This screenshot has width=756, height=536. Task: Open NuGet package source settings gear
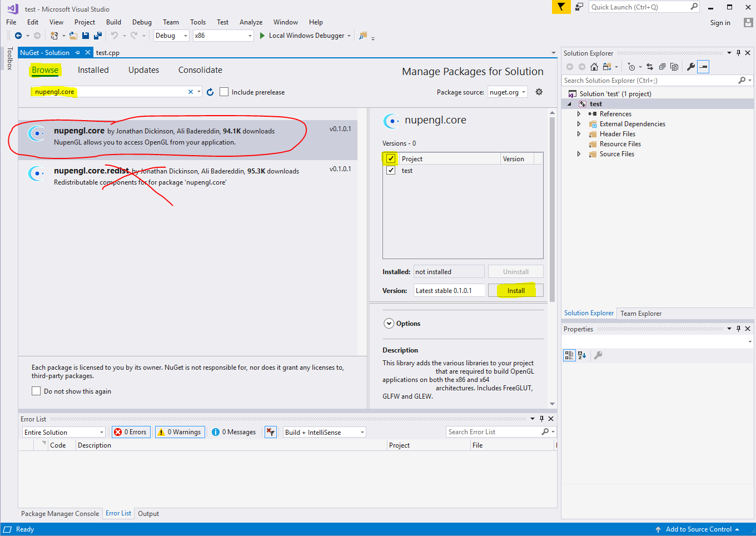(x=539, y=92)
